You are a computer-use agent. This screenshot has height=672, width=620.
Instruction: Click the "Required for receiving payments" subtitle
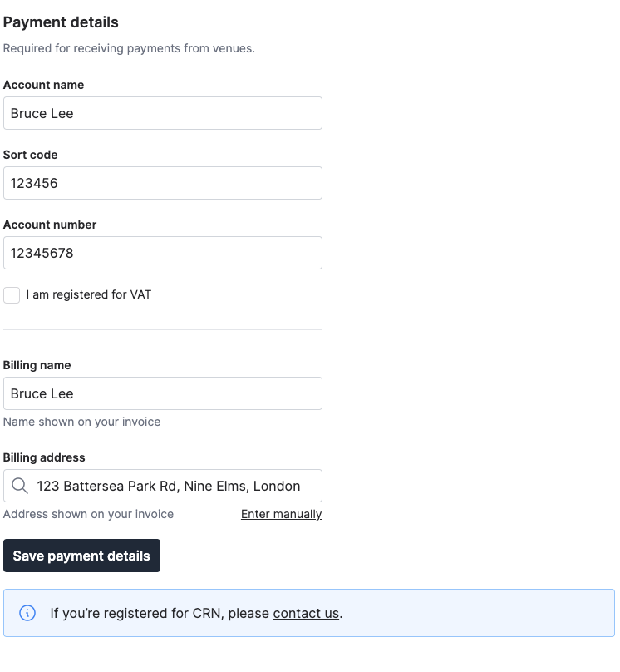pyautogui.click(x=128, y=48)
